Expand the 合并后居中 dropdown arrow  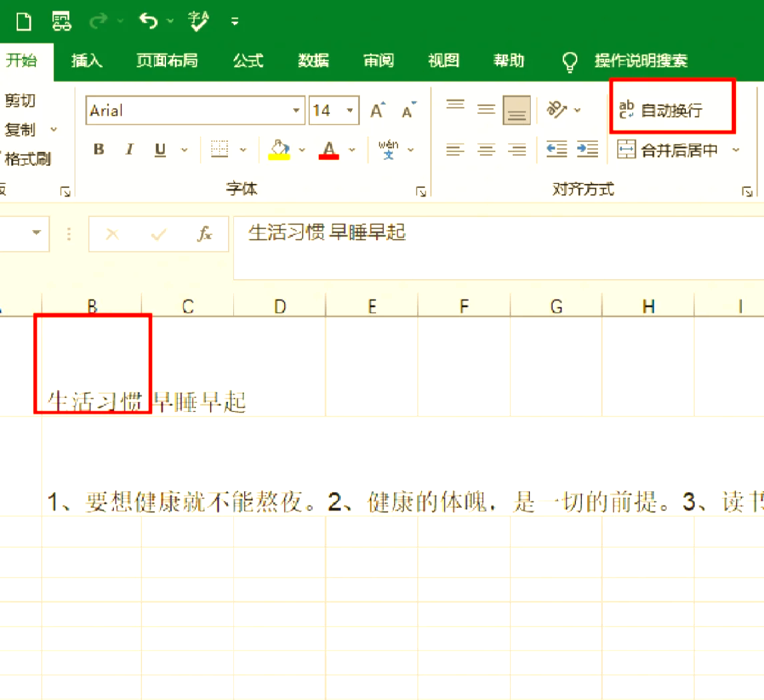736,150
